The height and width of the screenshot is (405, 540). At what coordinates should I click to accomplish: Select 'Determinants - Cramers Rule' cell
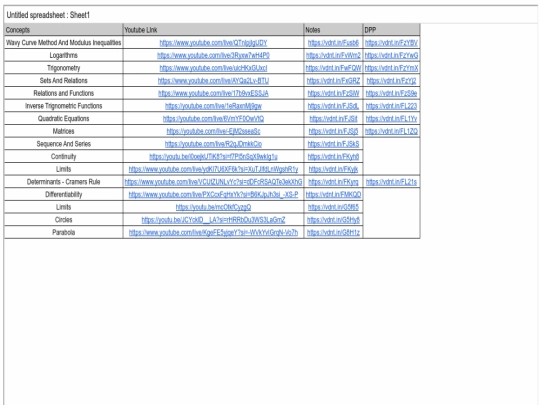click(63, 182)
